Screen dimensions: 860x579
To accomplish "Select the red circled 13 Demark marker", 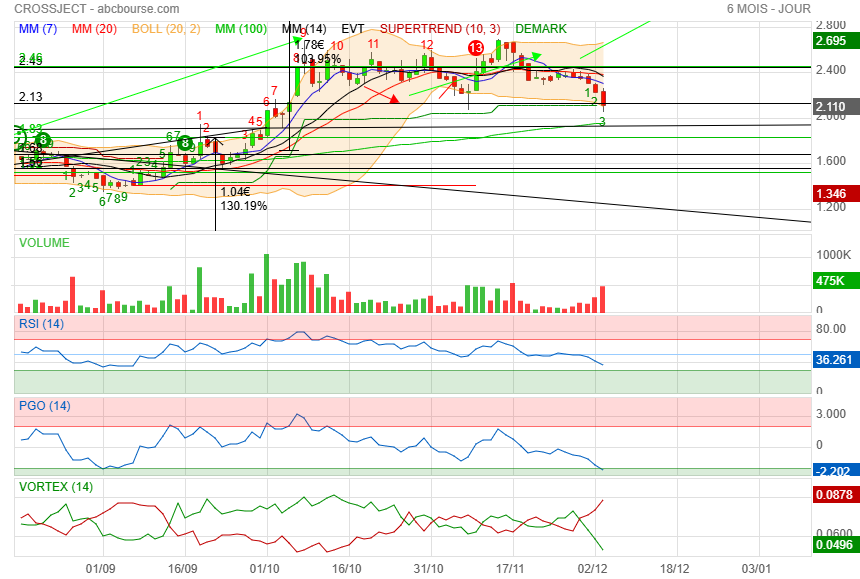I will coord(476,48).
